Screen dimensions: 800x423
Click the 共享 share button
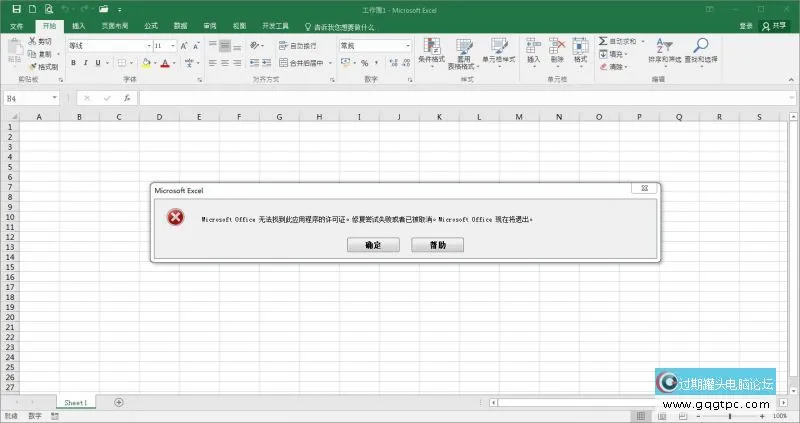pos(774,26)
